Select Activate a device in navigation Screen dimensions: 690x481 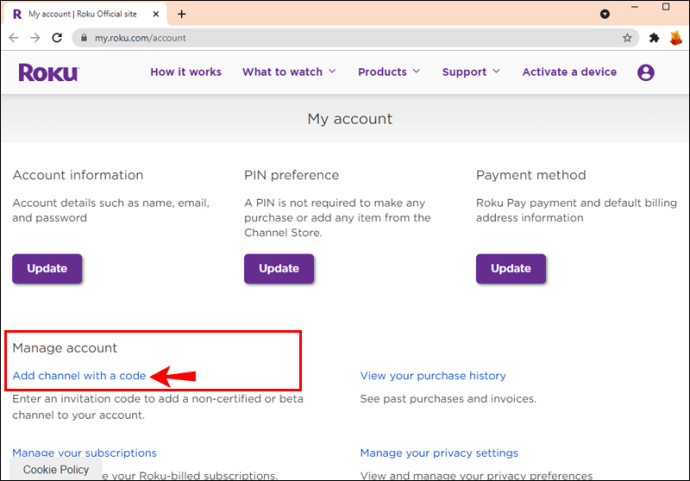click(x=569, y=72)
